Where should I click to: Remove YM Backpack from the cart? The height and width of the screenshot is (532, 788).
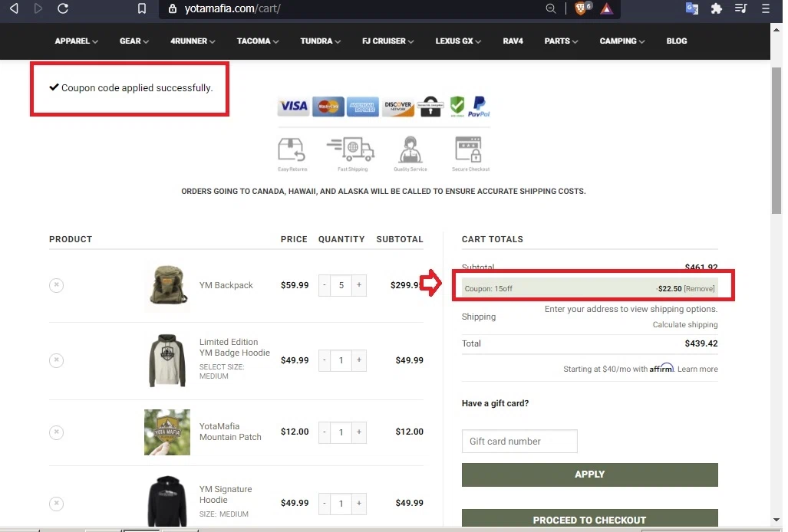pos(56,285)
